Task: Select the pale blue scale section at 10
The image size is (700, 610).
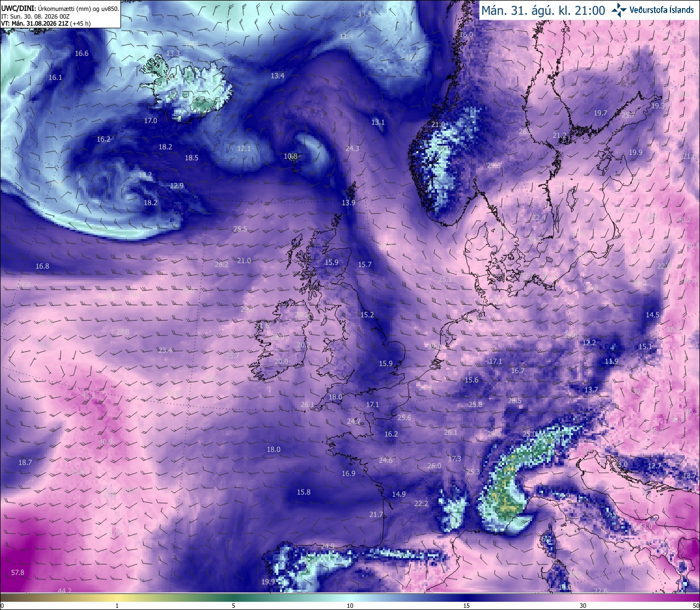Action: (x=350, y=598)
